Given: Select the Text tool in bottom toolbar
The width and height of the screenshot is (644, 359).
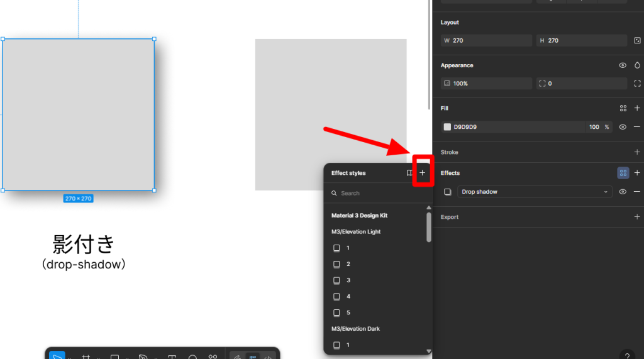Looking at the screenshot, I should click(172, 356).
